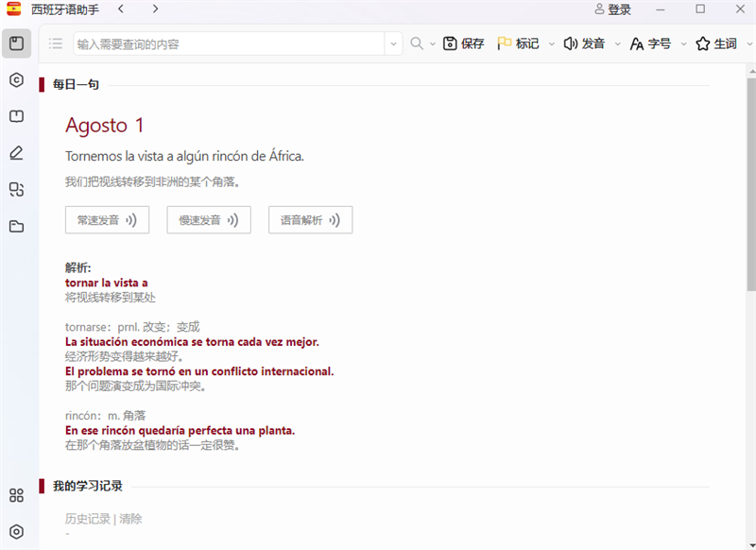Open the 字号 font size dropdown arrow

683,44
